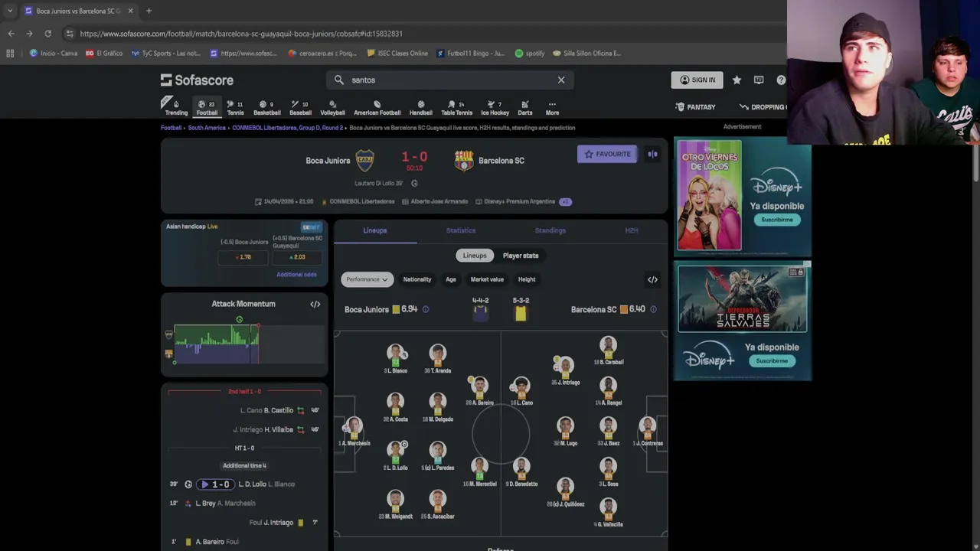The image size is (980, 551).
Task: Open the header icon next to the star
Action: pos(759,80)
